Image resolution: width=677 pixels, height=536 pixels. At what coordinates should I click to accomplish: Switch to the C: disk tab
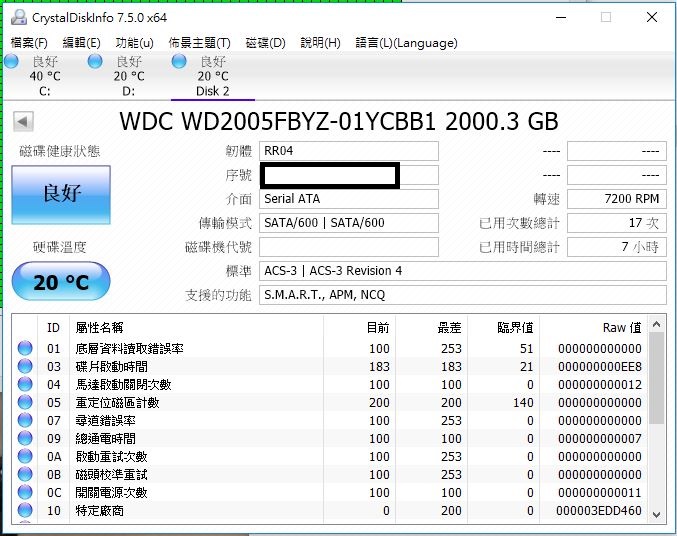click(x=44, y=76)
